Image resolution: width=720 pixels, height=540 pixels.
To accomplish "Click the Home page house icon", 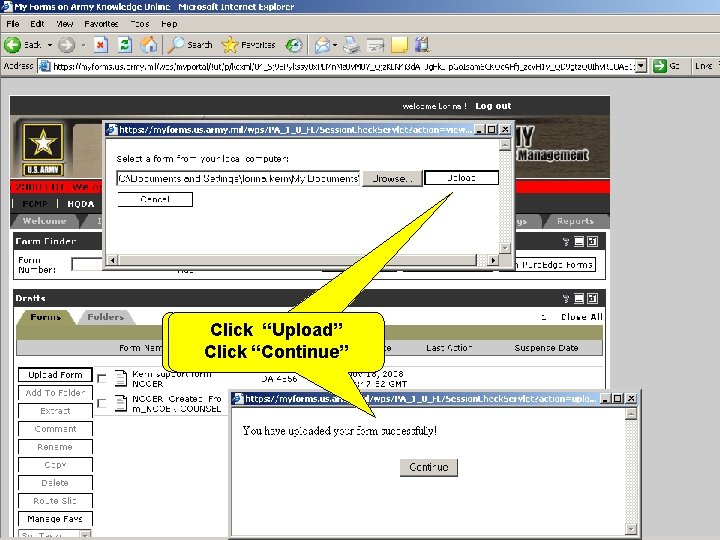I will tap(149, 45).
